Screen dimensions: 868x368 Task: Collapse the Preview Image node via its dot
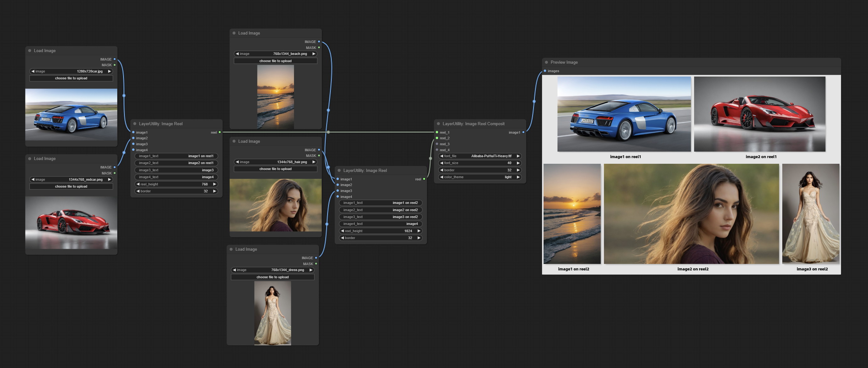tap(546, 62)
